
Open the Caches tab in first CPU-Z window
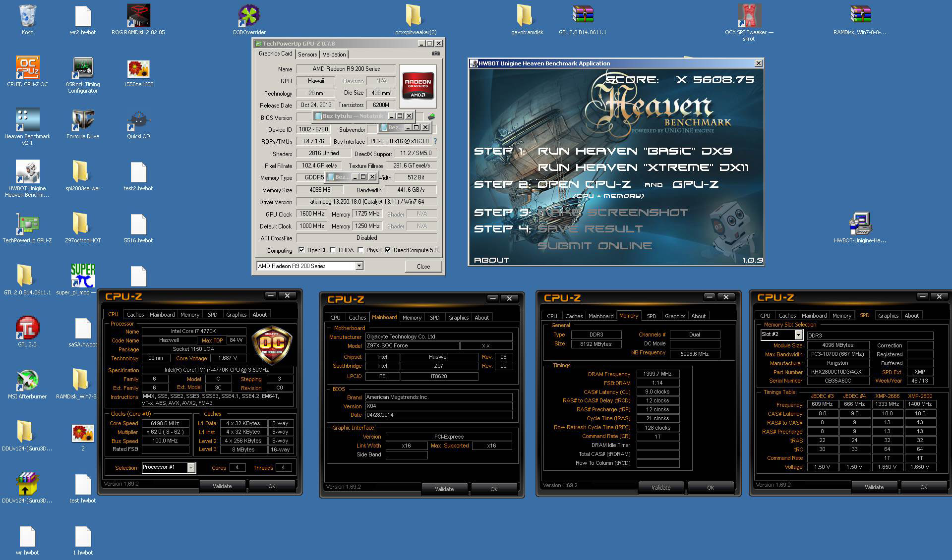135,315
